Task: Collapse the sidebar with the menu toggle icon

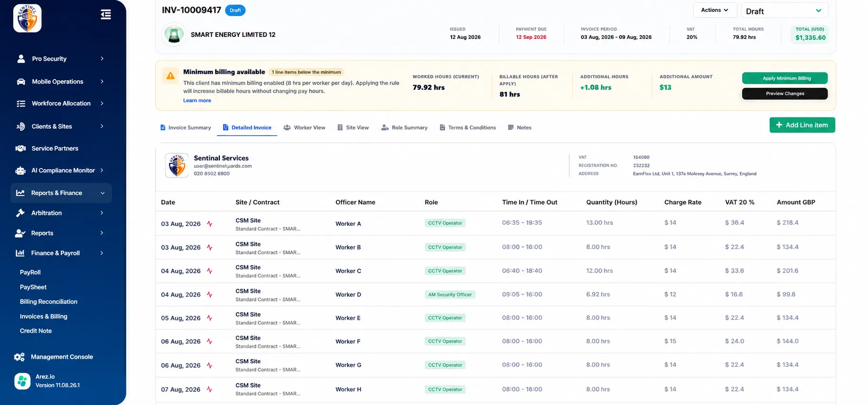Action: pos(106,15)
